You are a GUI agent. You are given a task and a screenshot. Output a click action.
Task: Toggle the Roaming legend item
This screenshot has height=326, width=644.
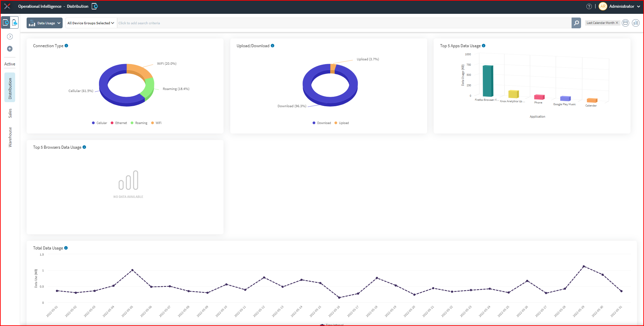(139, 123)
